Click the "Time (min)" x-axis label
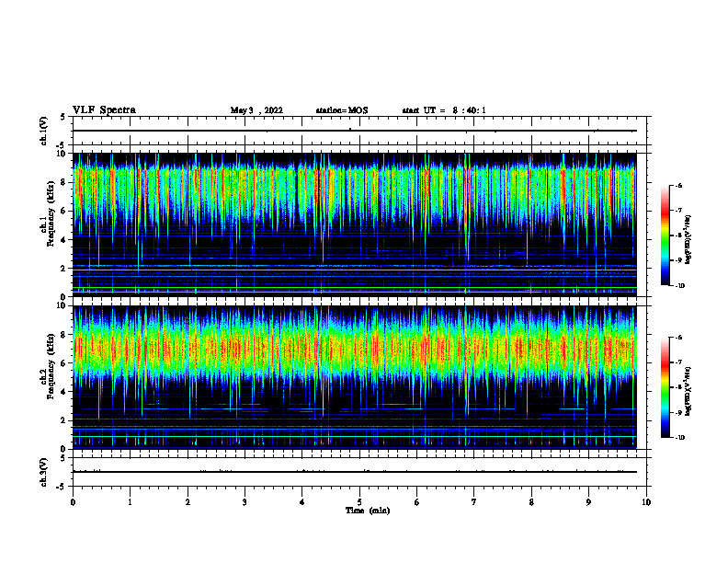This screenshot has width=728, height=563. pyautogui.click(x=368, y=511)
